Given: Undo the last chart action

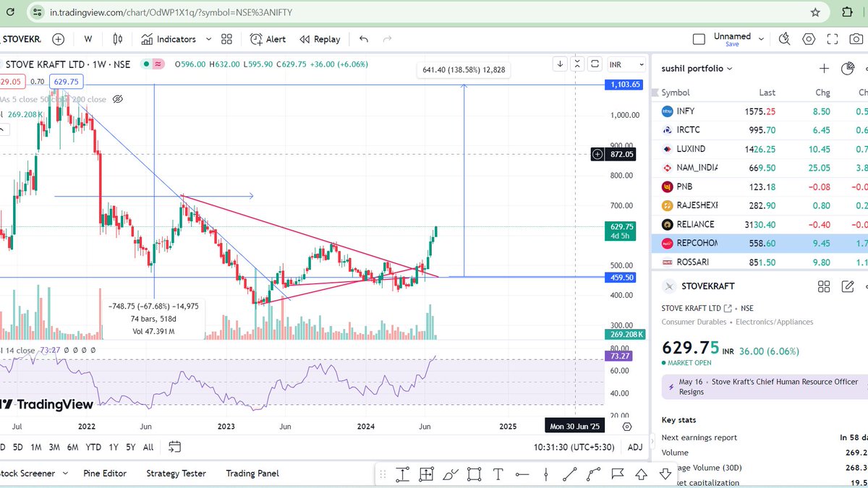Looking at the screenshot, I should pos(363,39).
